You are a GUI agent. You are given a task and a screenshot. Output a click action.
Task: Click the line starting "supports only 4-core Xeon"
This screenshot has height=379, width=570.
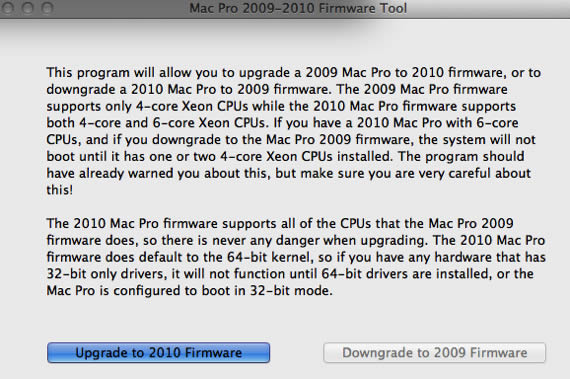[281, 106]
